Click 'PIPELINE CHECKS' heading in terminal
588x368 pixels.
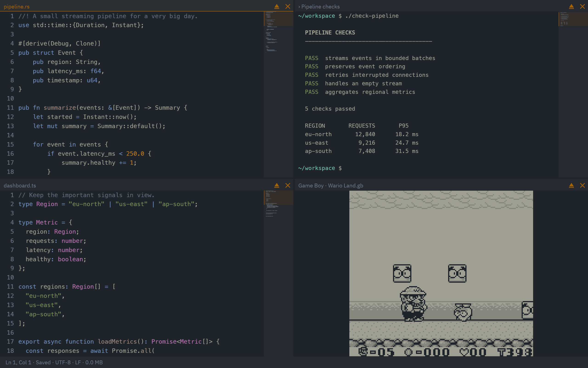(330, 33)
